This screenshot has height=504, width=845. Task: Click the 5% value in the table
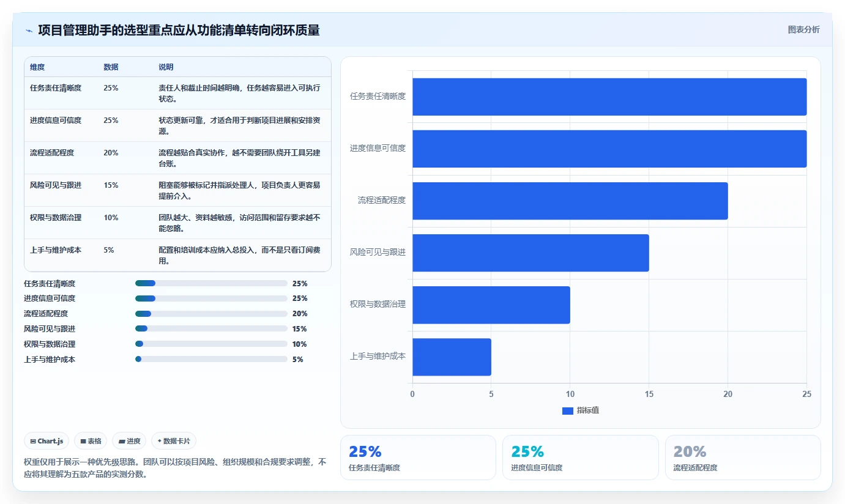[109, 250]
